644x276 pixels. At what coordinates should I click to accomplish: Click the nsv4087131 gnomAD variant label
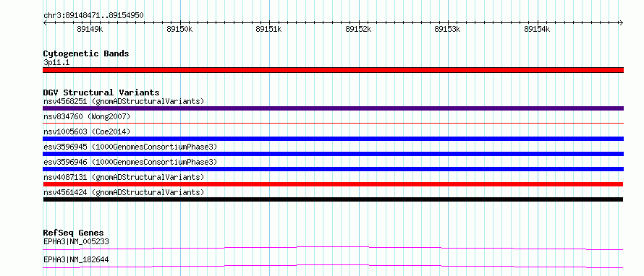click(x=124, y=177)
